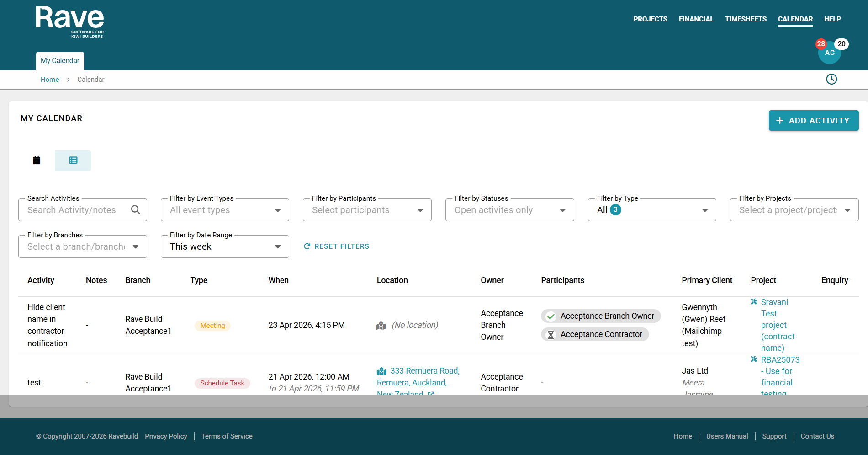The width and height of the screenshot is (868, 455).
Task: Open the Calendar menu
Action: (795, 19)
